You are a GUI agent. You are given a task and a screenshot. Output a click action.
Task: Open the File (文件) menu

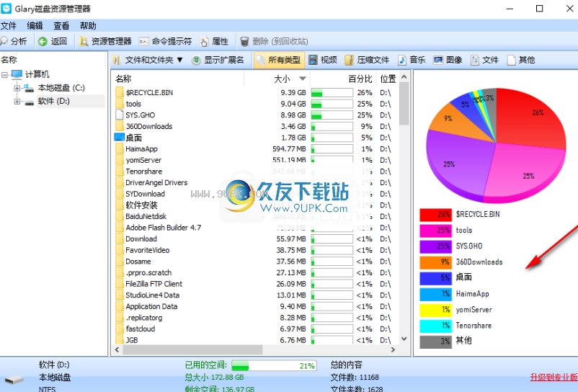click(x=9, y=26)
